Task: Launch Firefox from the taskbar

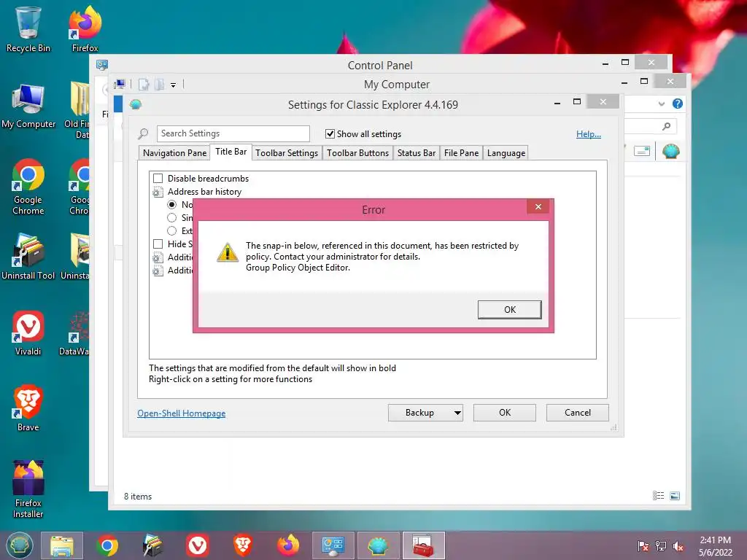Action: click(x=287, y=545)
